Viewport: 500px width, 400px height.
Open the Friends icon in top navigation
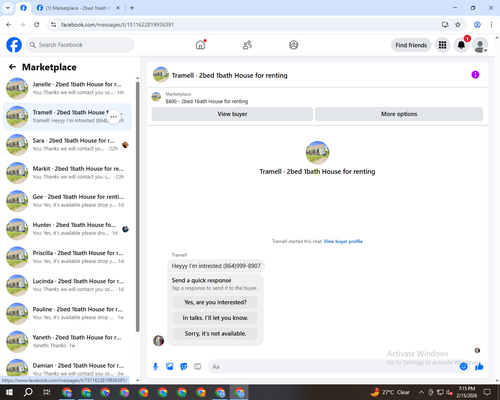[247, 45]
